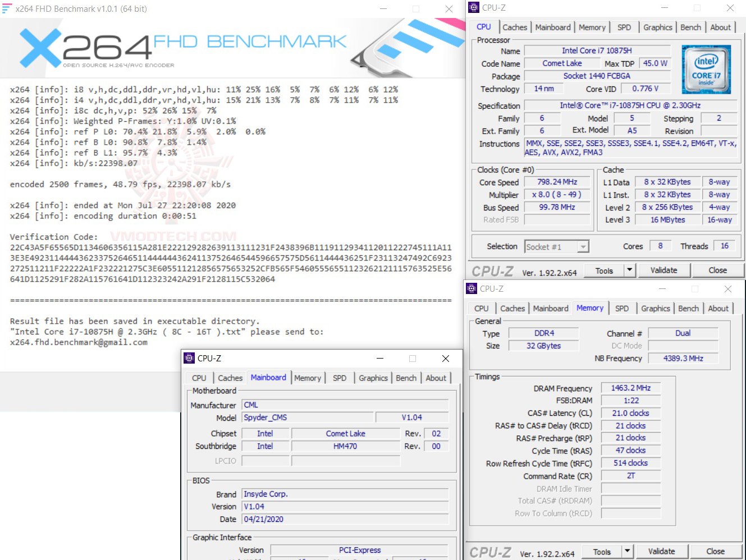Switch to the SPD tab in the Mainboard window
The image size is (746, 560).
[340, 378]
